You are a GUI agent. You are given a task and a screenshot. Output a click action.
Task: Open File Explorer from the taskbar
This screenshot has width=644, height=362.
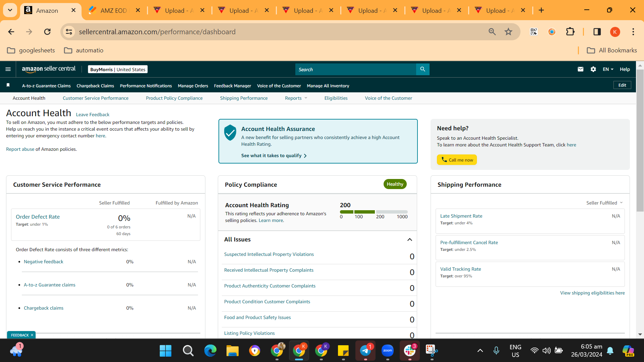coord(232,351)
